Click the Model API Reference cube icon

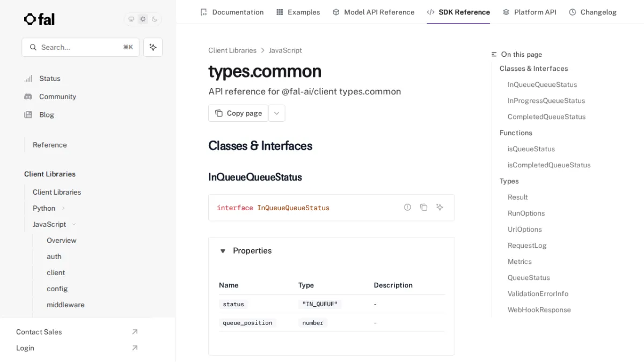(x=336, y=12)
